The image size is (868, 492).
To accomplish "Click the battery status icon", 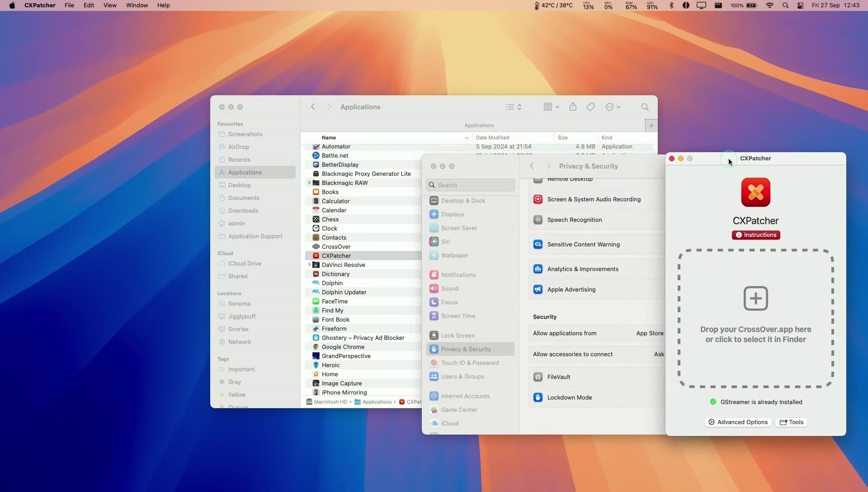I will (744, 5).
